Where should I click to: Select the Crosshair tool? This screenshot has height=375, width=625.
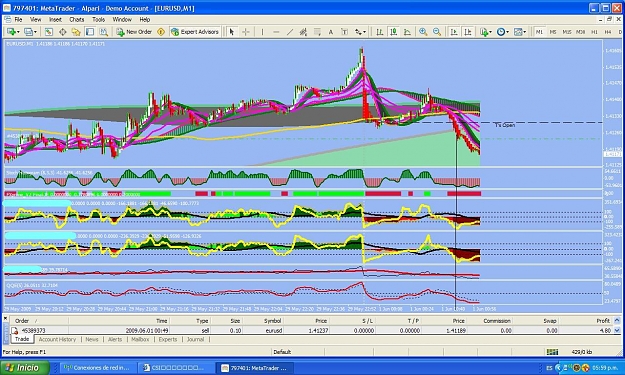[246, 32]
